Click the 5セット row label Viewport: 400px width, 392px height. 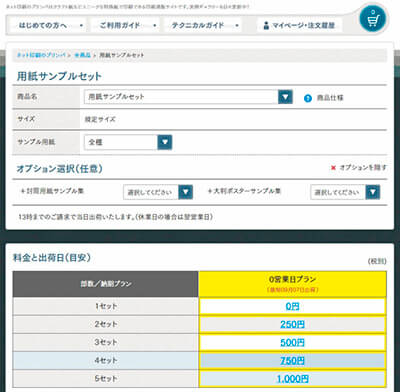tap(106, 379)
